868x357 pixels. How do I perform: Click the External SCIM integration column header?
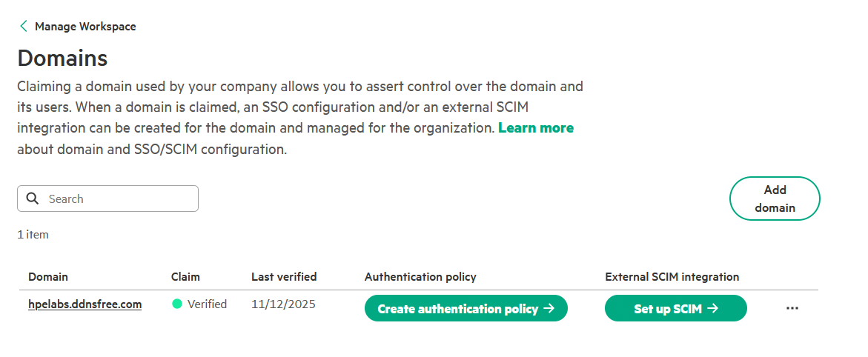tap(672, 277)
